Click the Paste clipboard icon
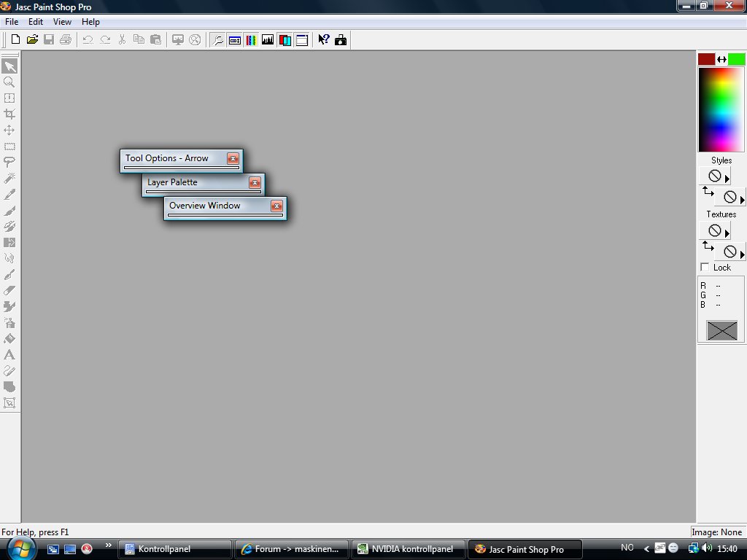The image size is (747, 560). coord(156,39)
